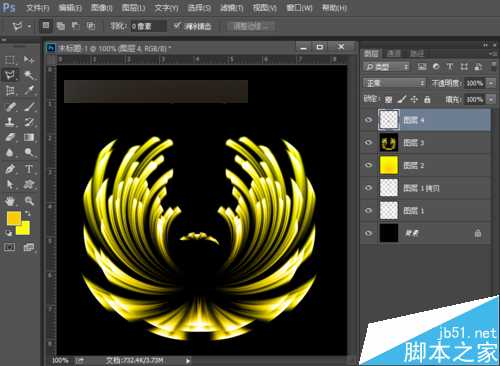Hide layer 3 with its eye icon
Screen dimensions: 500x366
tap(368, 143)
